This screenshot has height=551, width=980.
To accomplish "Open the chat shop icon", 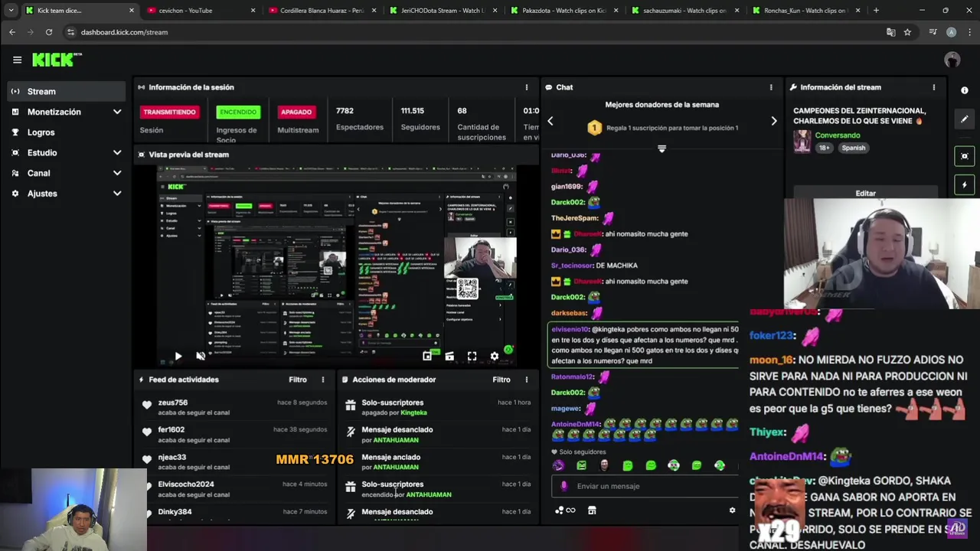I will pos(592,510).
